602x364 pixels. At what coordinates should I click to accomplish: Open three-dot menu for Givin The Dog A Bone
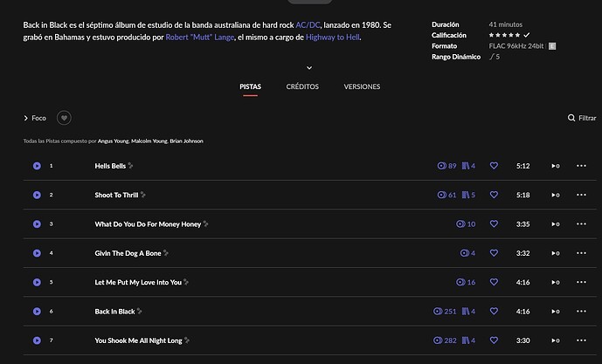coord(581,253)
